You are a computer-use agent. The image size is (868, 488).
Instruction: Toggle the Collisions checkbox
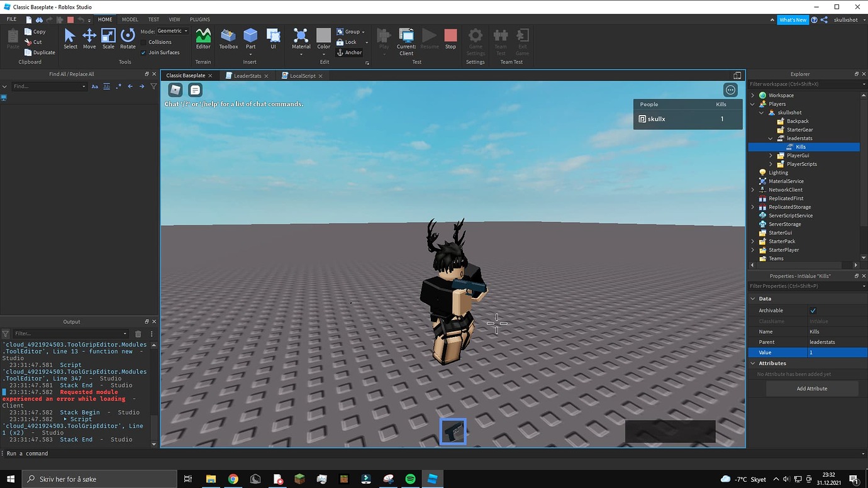[143, 42]
